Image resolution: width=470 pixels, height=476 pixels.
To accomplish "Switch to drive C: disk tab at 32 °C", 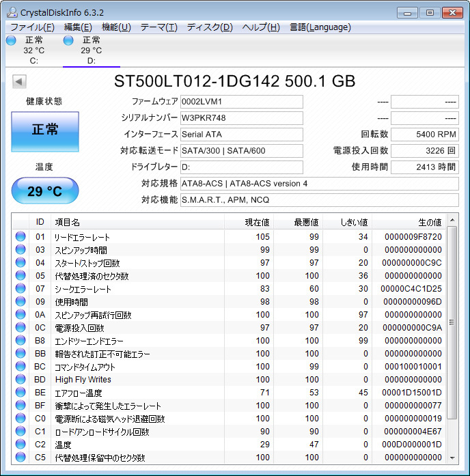I will [x=34, y=50].
